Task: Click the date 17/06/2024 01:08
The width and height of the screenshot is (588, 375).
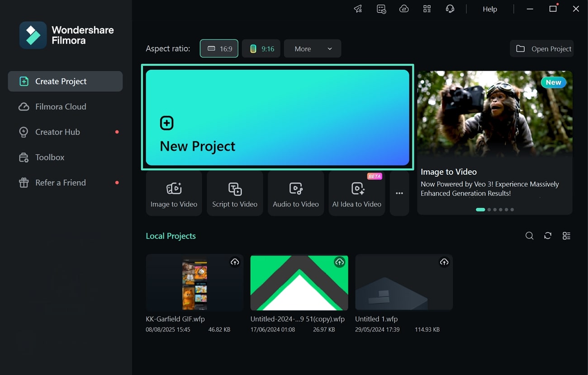Action: 273,330
